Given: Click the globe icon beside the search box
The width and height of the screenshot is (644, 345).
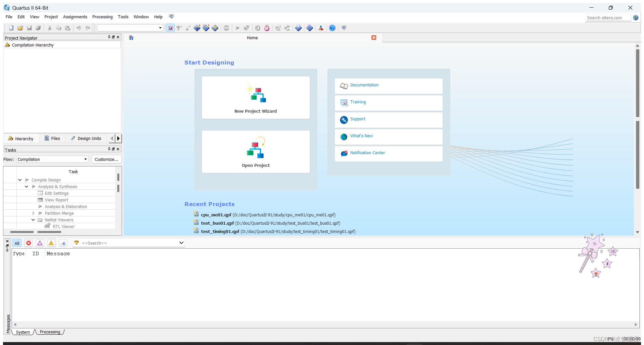Looking at the screenshot, I should (636, 18).
